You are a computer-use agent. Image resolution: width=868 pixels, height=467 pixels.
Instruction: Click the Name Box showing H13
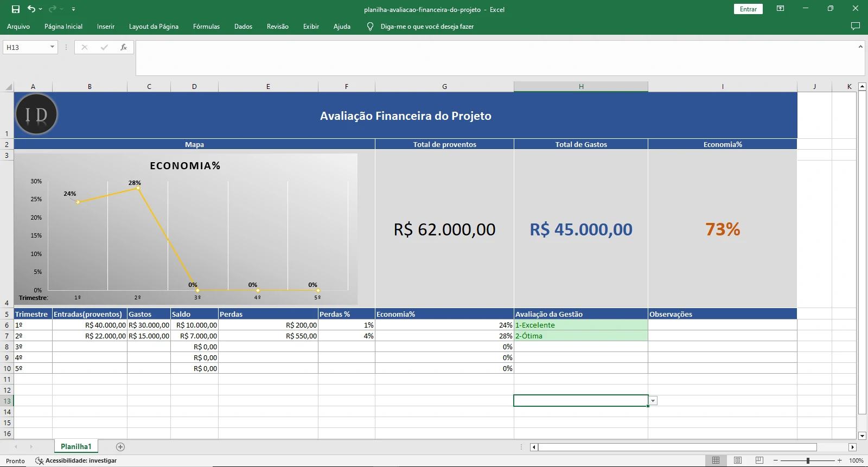[26, 47]
